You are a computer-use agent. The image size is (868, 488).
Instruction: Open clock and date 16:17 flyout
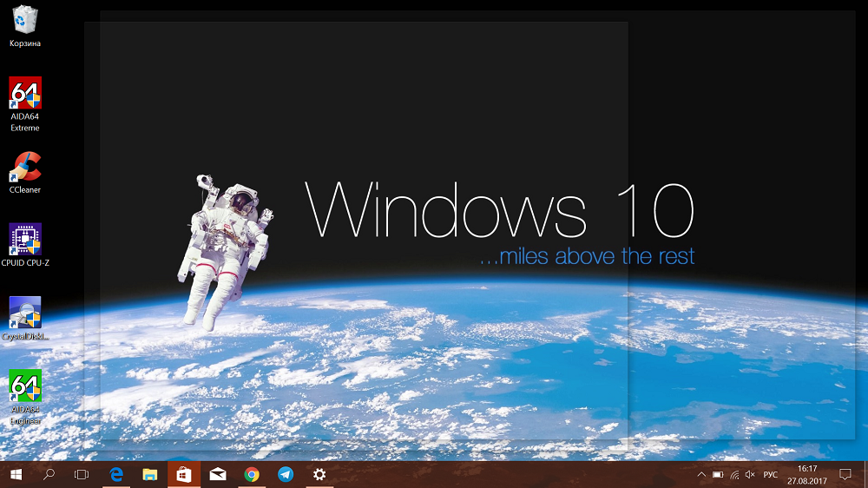click(807, 475)
